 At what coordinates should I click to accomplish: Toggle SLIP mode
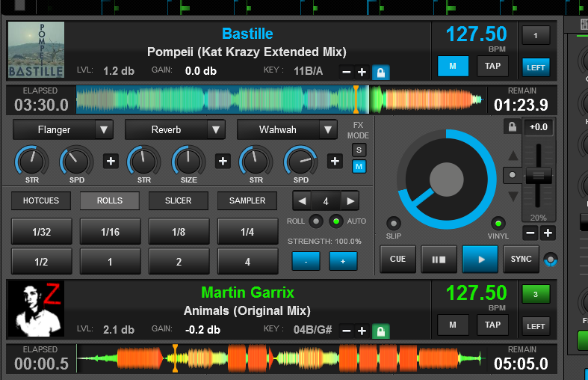pos(394,224)
